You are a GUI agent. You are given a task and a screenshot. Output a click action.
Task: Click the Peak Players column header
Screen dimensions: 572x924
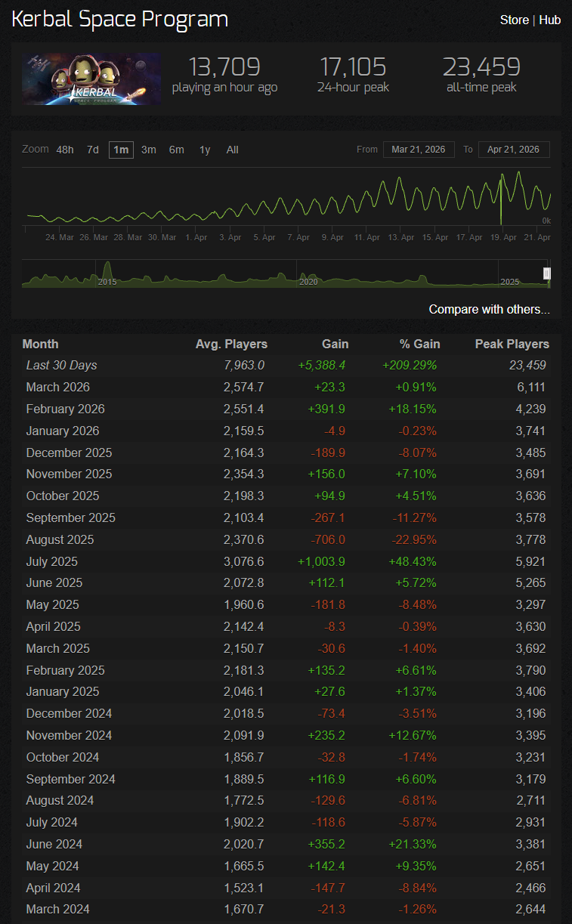click(x=512, y=344)
